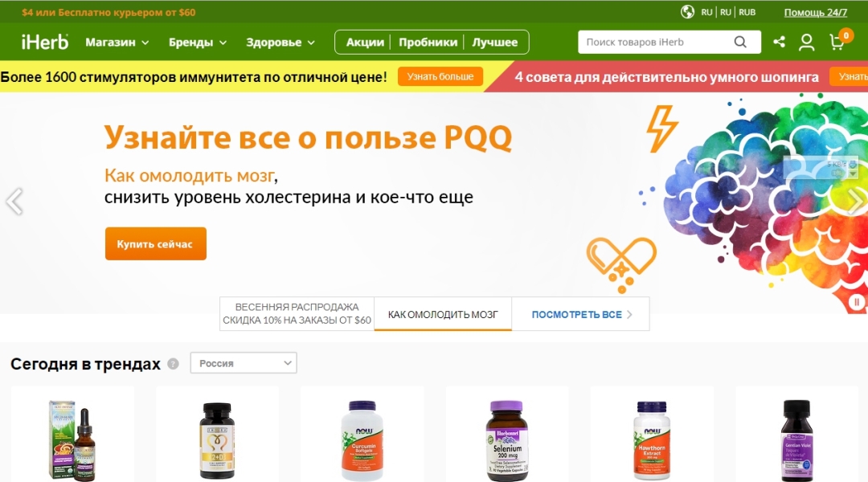Viewport: 868px width, 482px height.
Task: Click the iHerb product search field
Action: point(656,42)
